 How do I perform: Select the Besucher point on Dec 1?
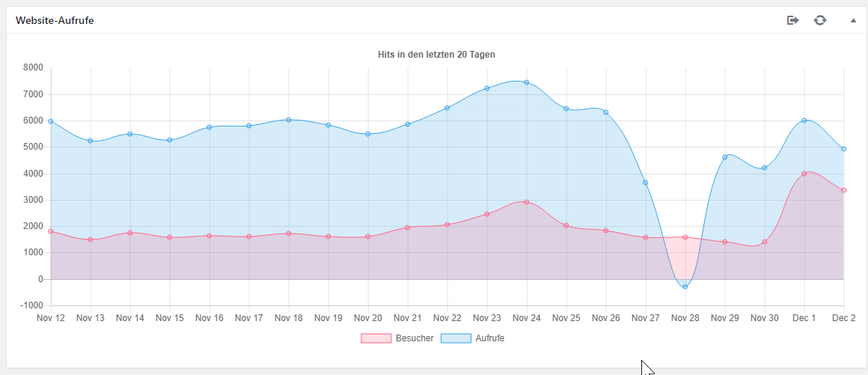(804, 174)
